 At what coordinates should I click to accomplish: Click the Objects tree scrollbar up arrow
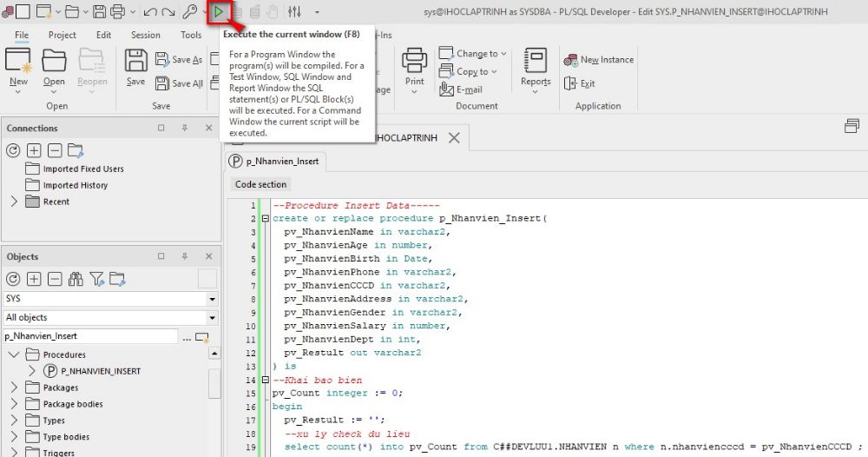pos(214,353)
